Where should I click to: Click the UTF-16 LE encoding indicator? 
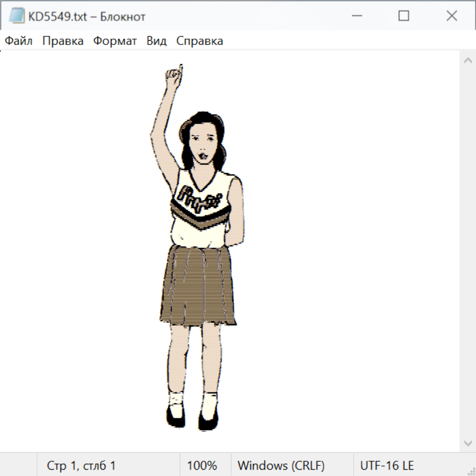(387, 465)
